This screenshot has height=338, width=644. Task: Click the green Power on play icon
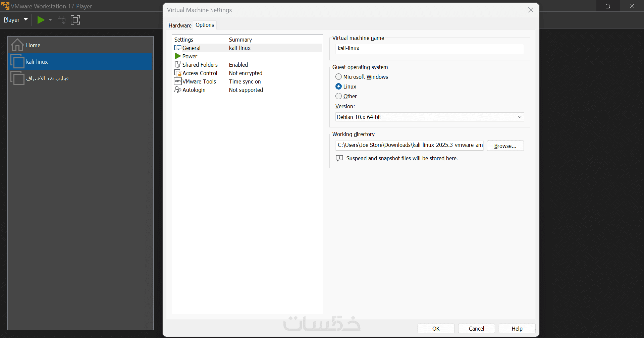pos(41,20)
